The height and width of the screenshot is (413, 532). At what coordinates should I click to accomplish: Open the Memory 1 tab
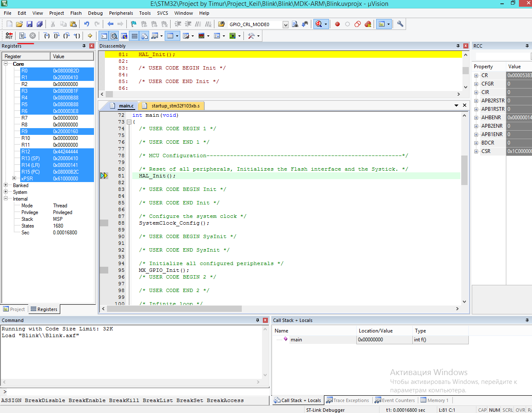point(435,400)
